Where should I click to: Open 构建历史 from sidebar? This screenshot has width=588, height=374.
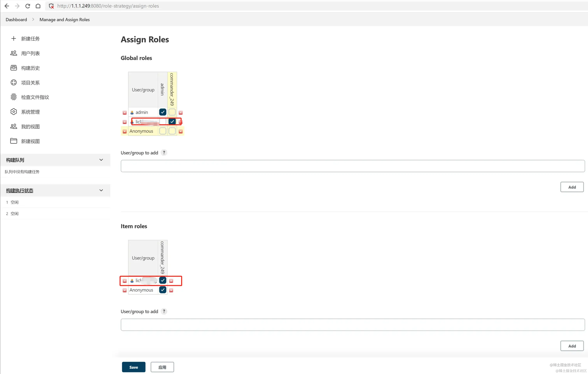[x=30, y=68]
